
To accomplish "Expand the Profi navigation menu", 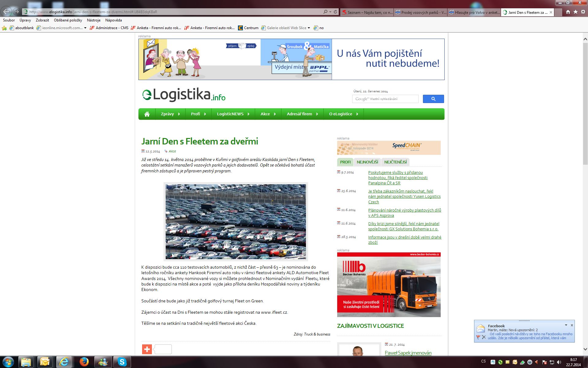I will [198, 114].
